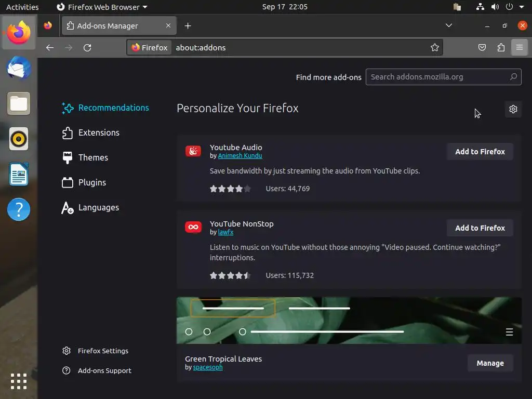
Task: Click 'Users: 44,769' text
Action: click(288, 189)
